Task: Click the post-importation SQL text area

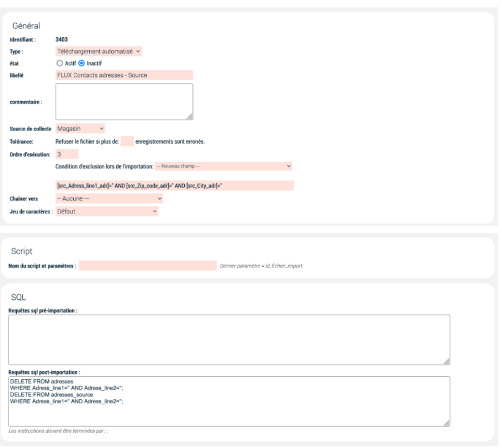Action: 229,401
